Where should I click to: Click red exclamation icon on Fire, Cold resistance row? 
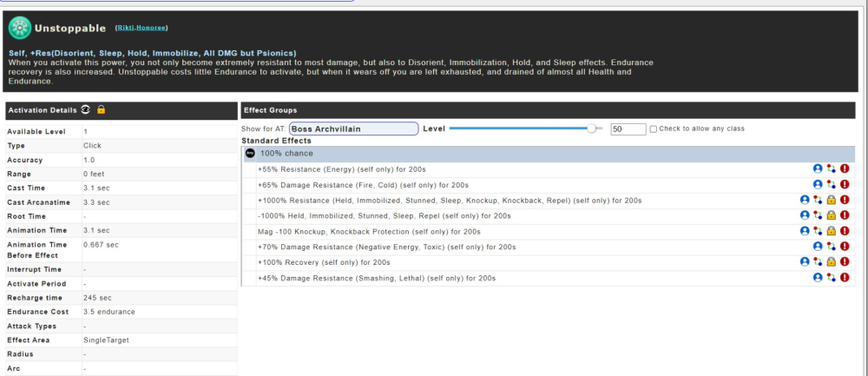point(845,184)
